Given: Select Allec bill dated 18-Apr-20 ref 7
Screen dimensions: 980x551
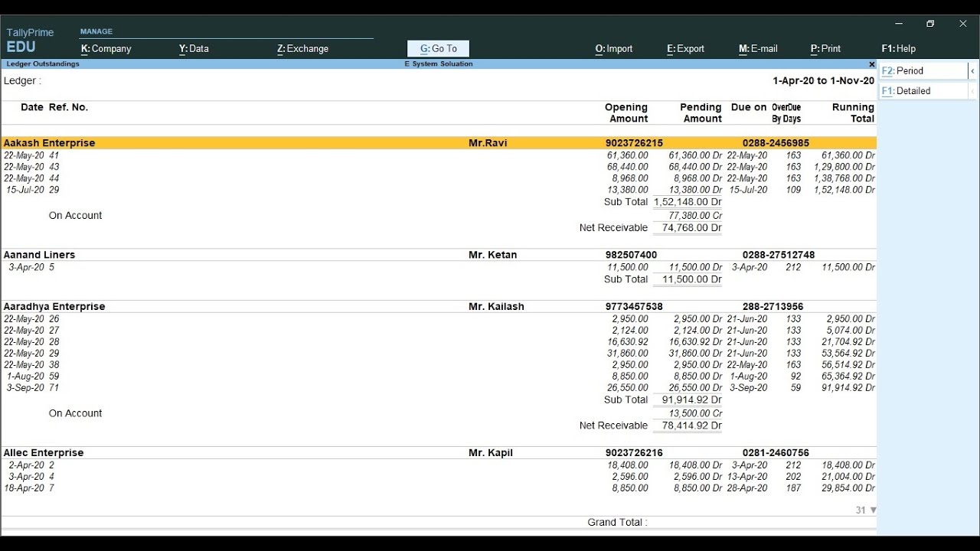Looking at the screenshot, I should (x=439, y=488).
